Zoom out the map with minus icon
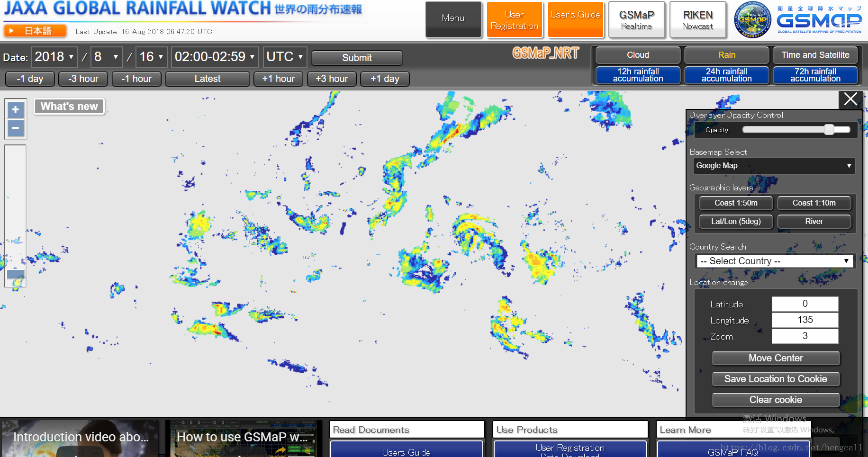The width and height of the screenshot is (868, 457). [16, 128]
